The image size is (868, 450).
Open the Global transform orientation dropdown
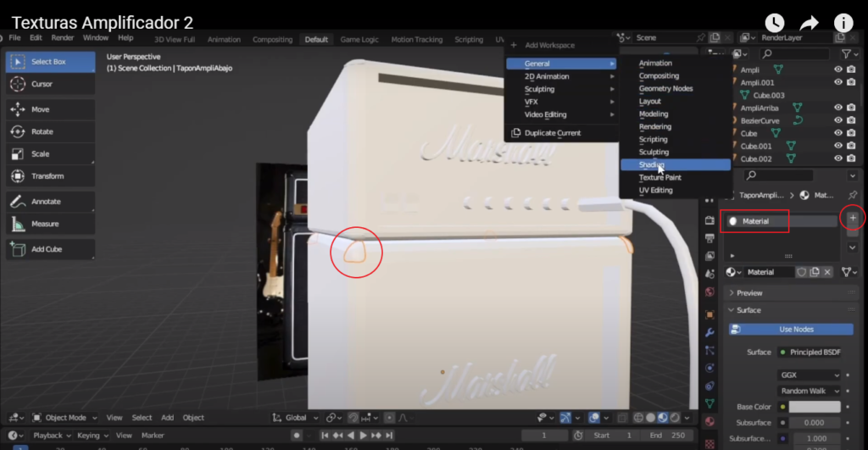[x=296, y=418]
